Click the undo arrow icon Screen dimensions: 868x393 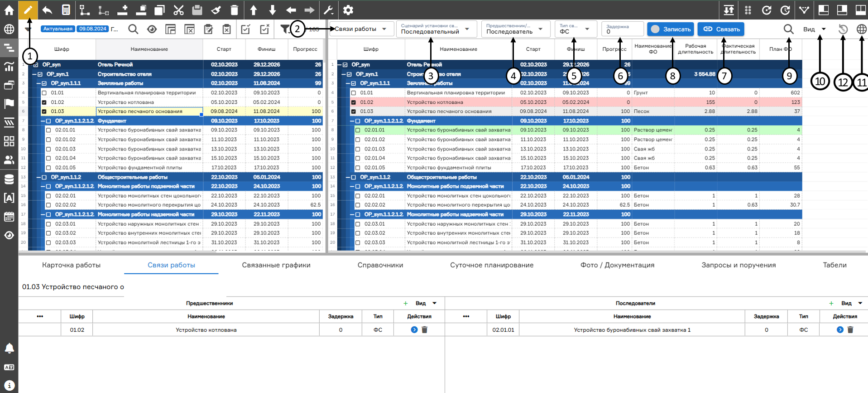pos(47,10)
